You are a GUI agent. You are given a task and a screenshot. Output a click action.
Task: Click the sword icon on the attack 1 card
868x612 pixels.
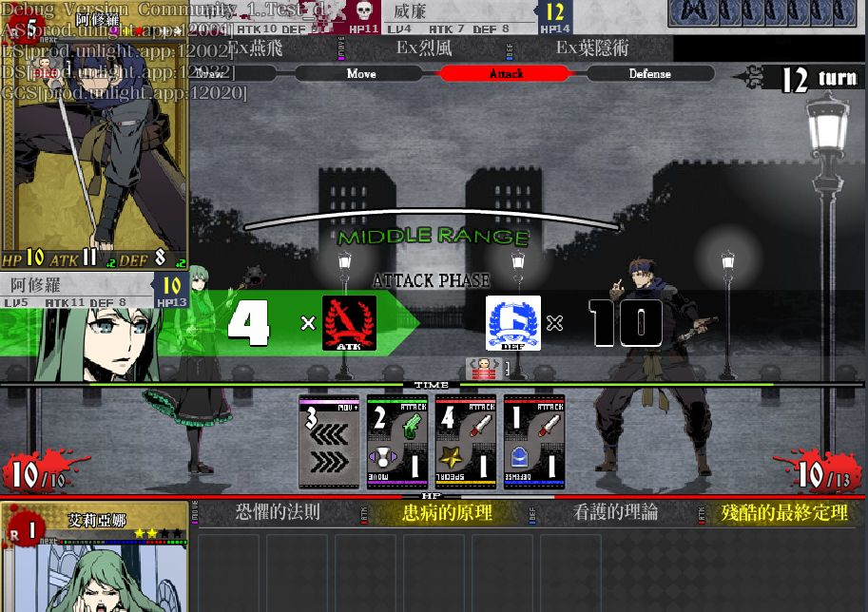point(550,426)
